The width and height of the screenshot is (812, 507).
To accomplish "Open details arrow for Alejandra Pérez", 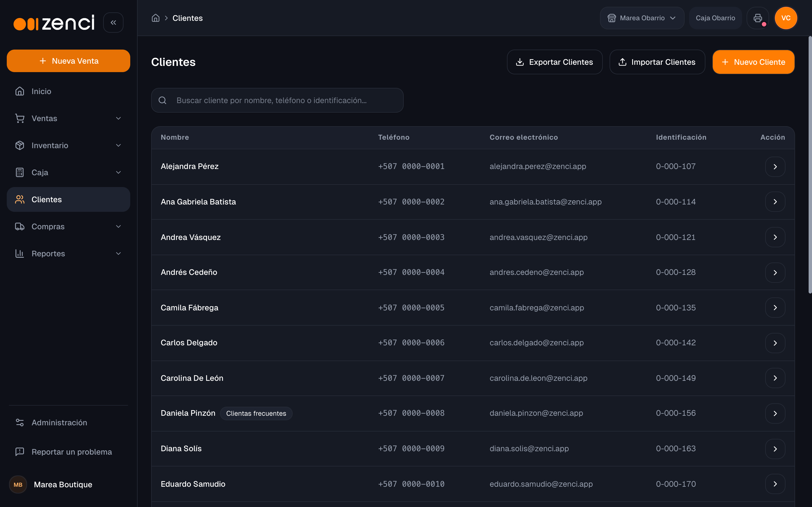I will pos(775,167).
